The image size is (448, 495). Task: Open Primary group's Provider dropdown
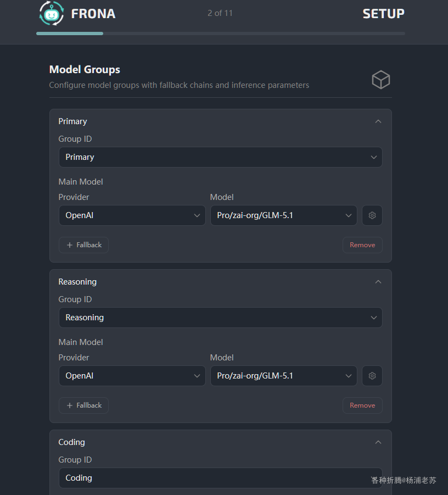(132, 215)
